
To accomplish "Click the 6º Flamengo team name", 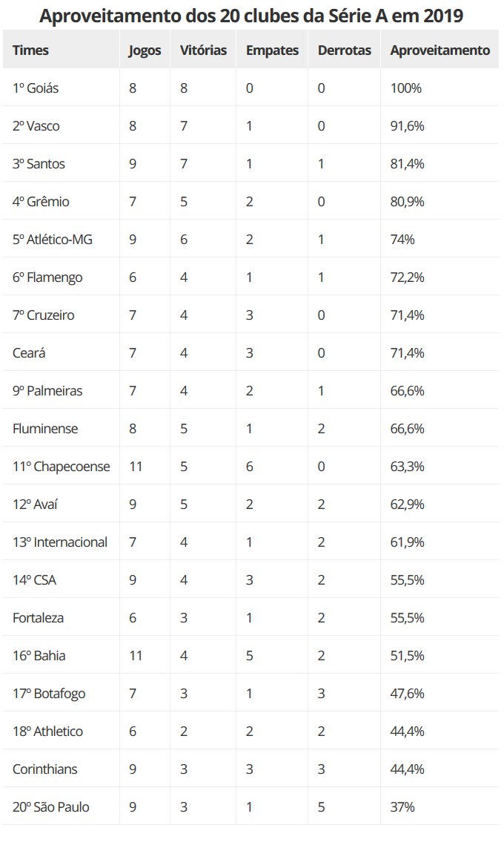I will pos(47,277).
